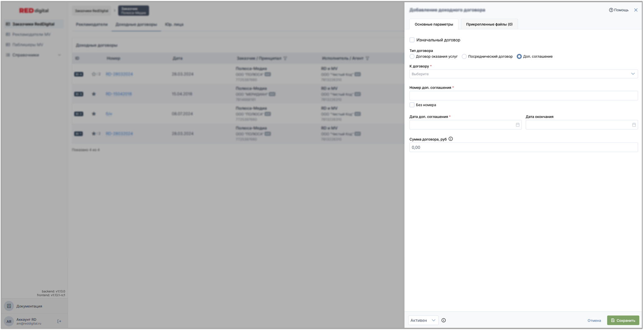Check the Без номера checkbox
Image resolution: width=644 pixels, height=330 pixels.
(412, 105)
